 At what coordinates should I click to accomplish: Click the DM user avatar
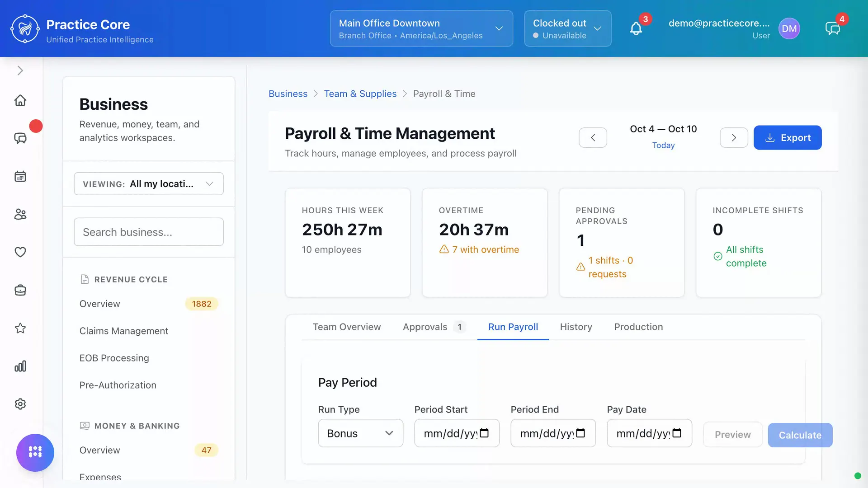tap(789, 28)
